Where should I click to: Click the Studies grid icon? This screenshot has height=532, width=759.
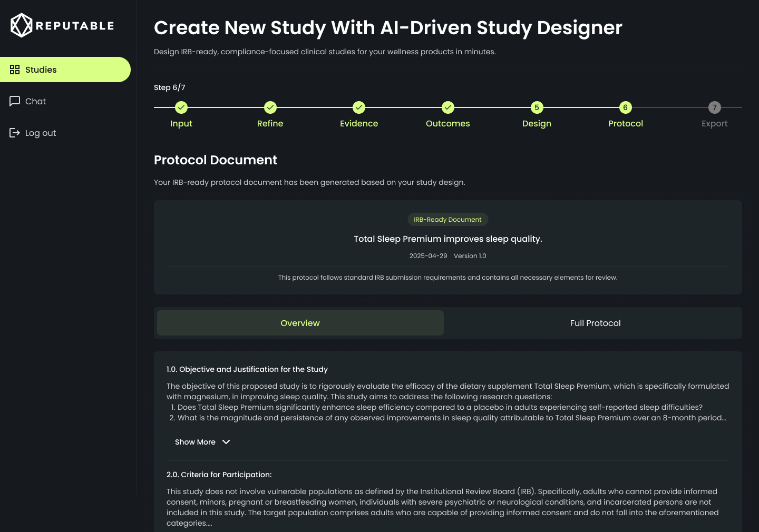click(x=15, y=70)
